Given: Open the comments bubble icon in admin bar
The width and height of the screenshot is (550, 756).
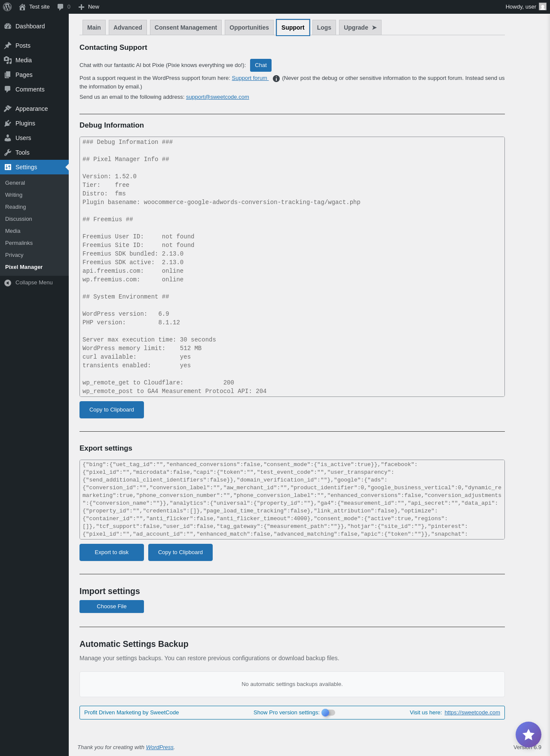Looking at the screenshot, I should click(60, 7).
